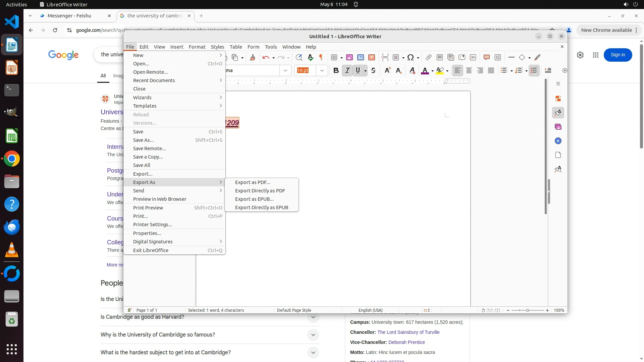Screen dimensions: 644x362
Task: Click the Insert Image toolbar icon
Action: (x=350, y=58)
